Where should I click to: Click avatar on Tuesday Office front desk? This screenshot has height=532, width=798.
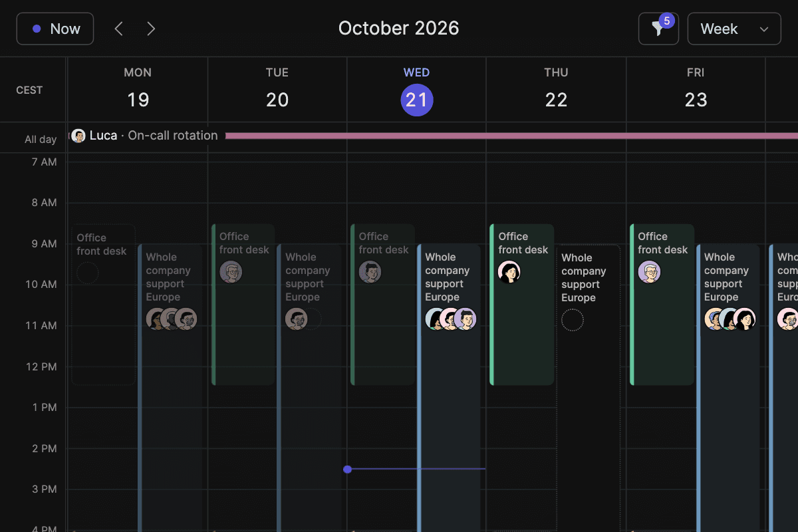[231, 271]
